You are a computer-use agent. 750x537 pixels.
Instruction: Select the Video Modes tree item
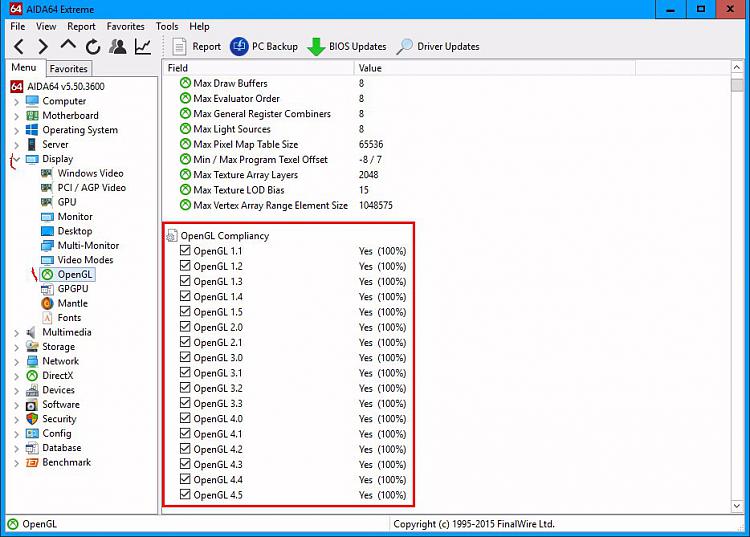coord(86,260)
